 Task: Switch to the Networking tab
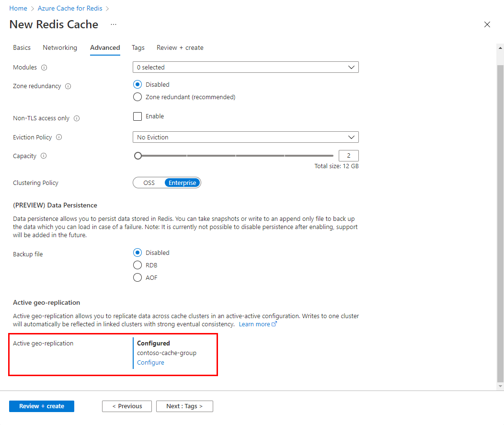click(x=59, y=47)
